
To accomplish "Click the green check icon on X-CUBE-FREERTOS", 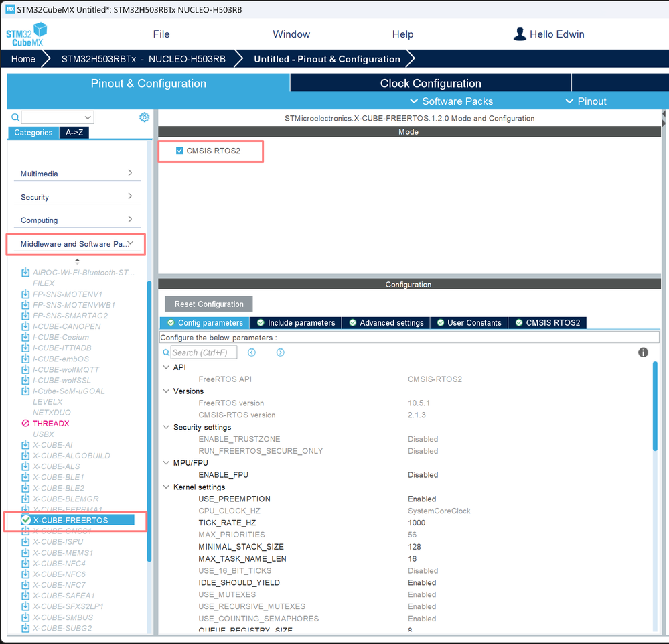I will click(x=26, y=520).
